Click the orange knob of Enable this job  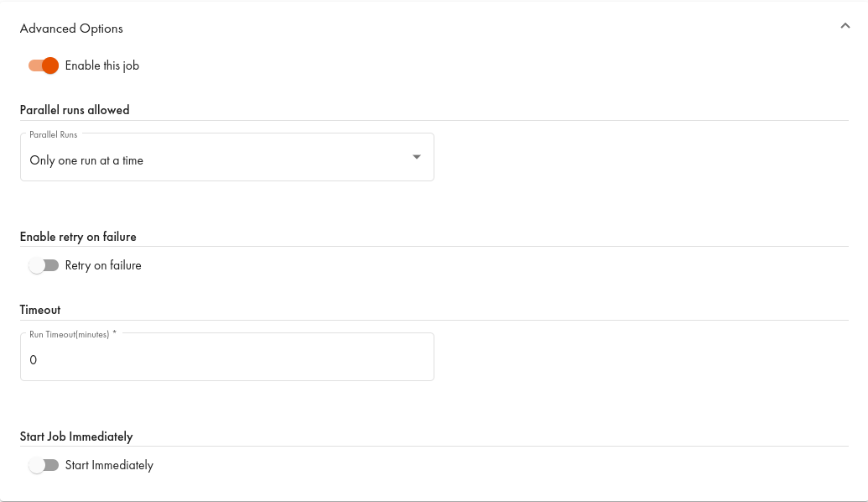[x=50, y=65]
